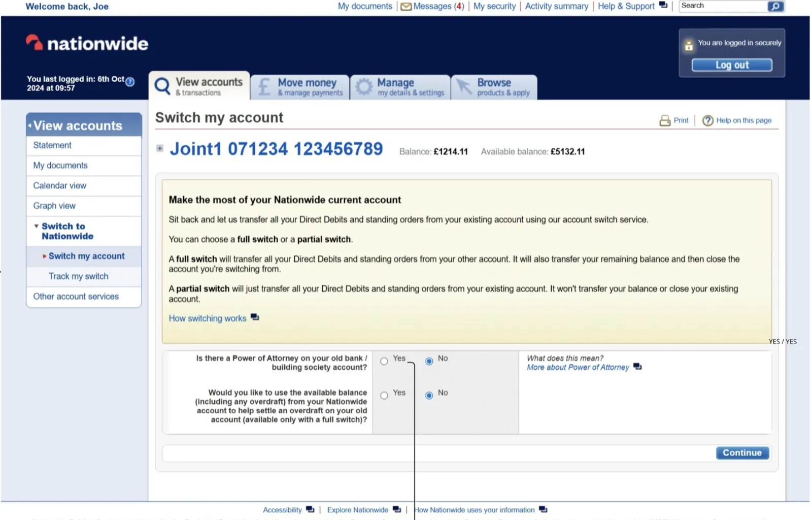812x520 pixels.
Task: Open Explore Nationwide footer link
Action: (358, 510)
